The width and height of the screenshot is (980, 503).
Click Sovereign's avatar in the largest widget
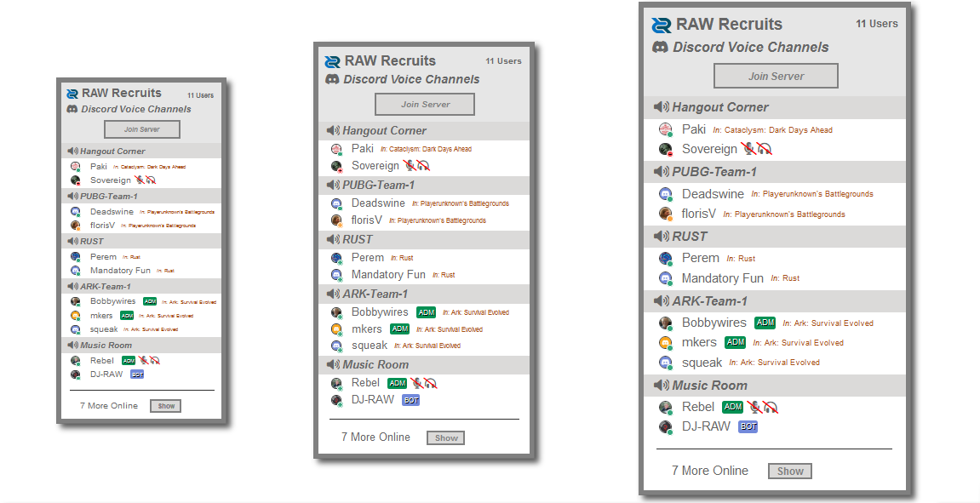point(666,149)
